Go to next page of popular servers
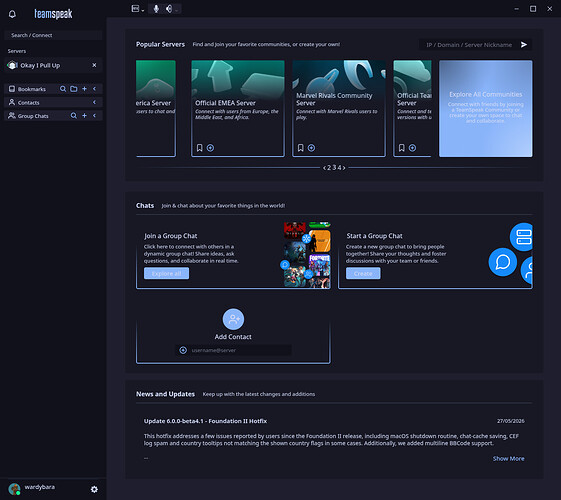 (x=344, y=168)
